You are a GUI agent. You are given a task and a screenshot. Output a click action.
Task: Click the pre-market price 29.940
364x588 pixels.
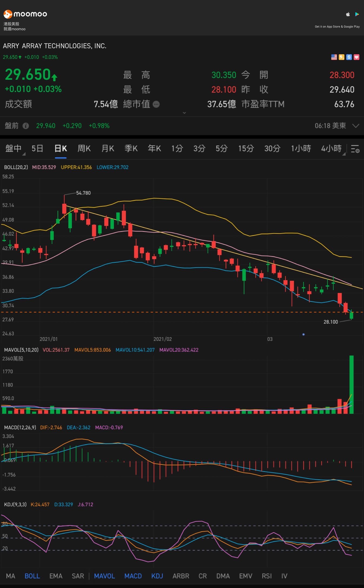coord(46,126)
